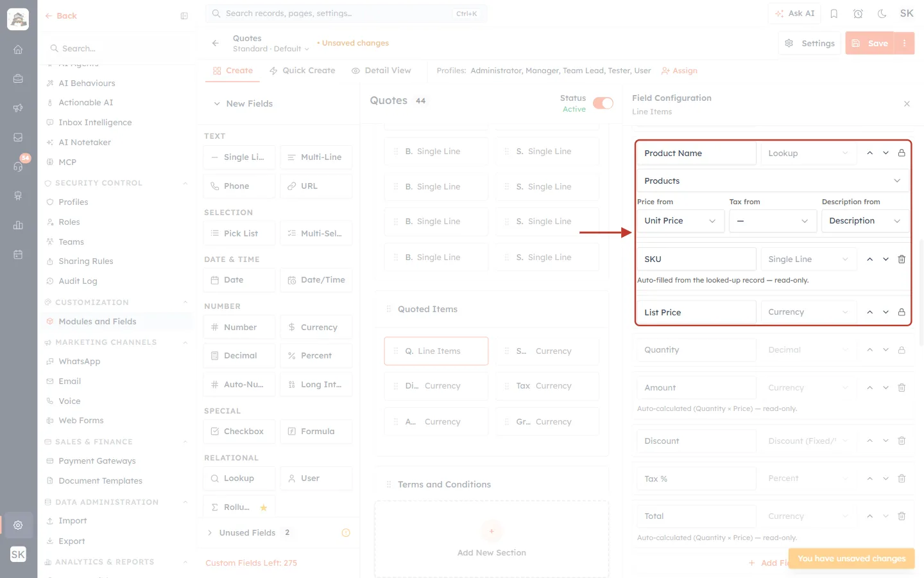
Task: Select the Q. Line Items field tile
Action: 436,351
